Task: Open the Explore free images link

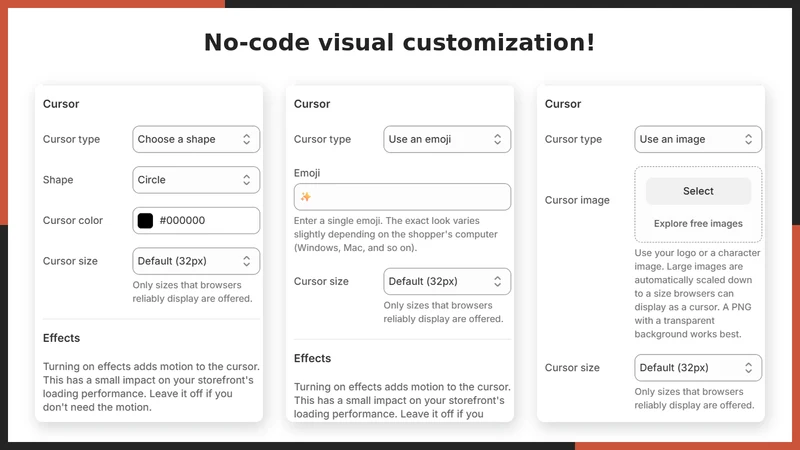Action: pos(698,223)
